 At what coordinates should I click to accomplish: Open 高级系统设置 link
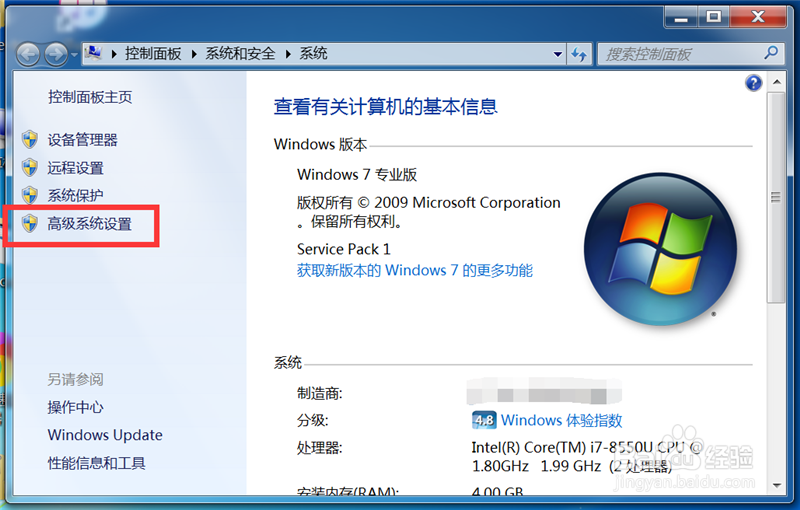(x=90, y=223)
